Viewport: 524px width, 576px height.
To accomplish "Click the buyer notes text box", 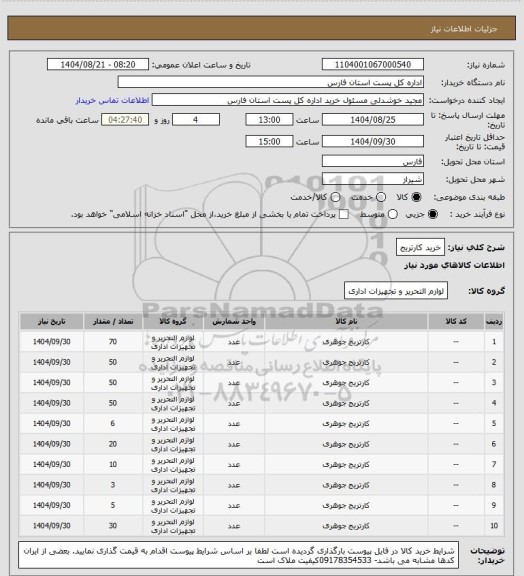I will 238,556.
